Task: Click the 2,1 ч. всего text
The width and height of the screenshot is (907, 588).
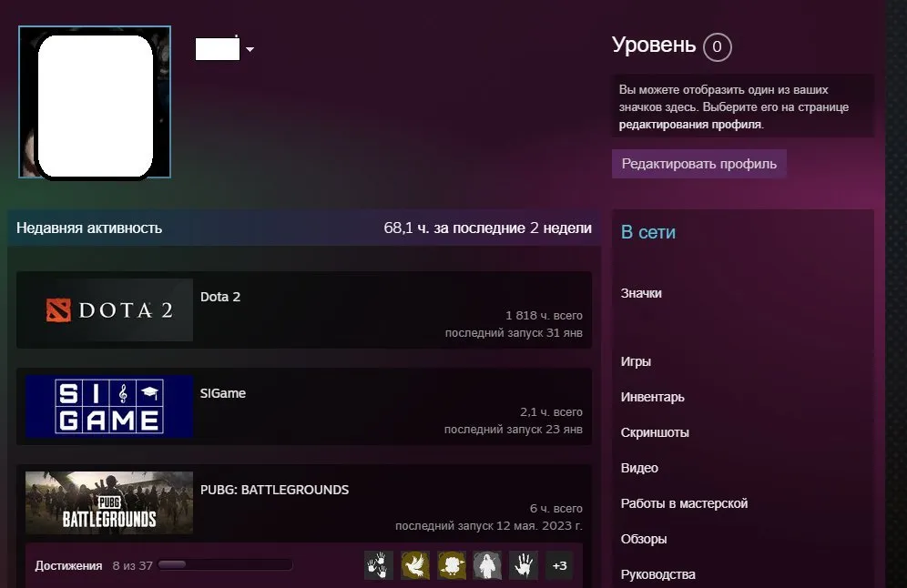Action: click(551, 412)
